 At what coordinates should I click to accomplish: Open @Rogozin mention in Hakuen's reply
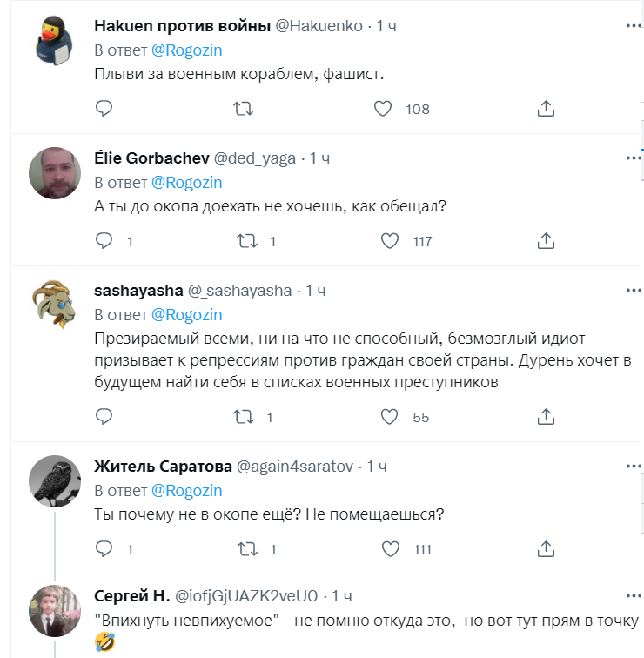click(187, 50)
